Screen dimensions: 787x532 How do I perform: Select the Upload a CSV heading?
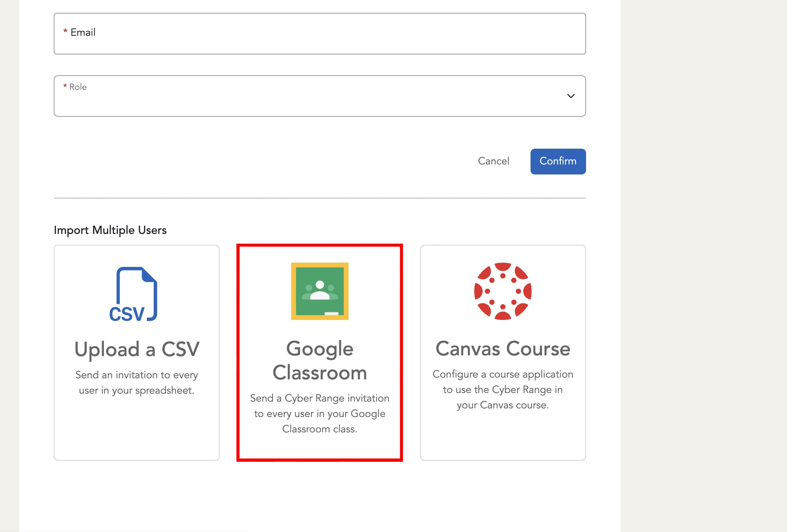pyautogui.click(x=137, y=349)
